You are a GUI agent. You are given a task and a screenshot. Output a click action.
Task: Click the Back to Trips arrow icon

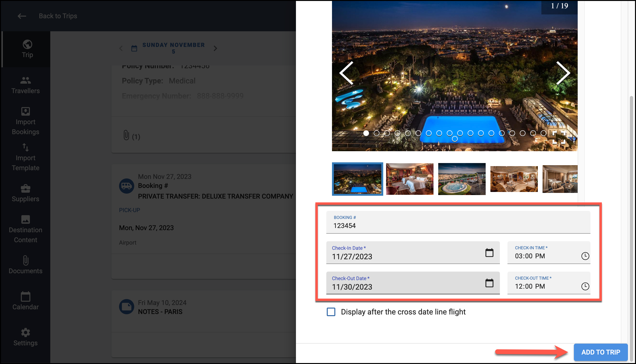click(x=22, y=16)
